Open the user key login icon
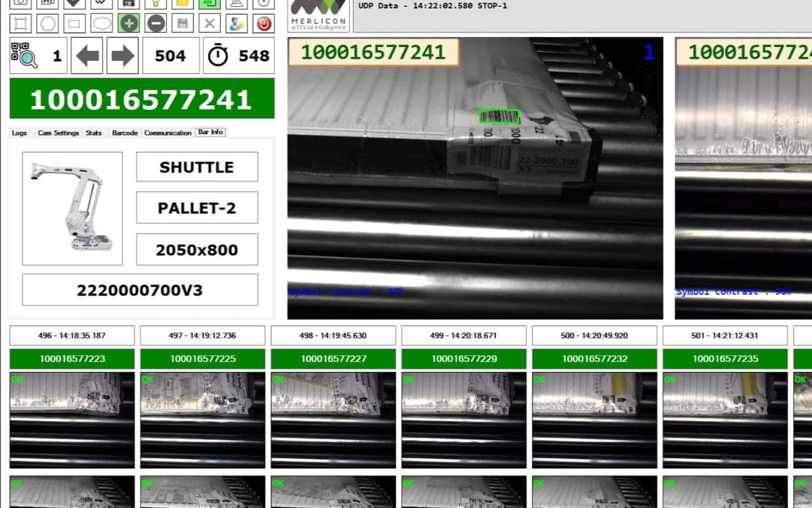 237,24
